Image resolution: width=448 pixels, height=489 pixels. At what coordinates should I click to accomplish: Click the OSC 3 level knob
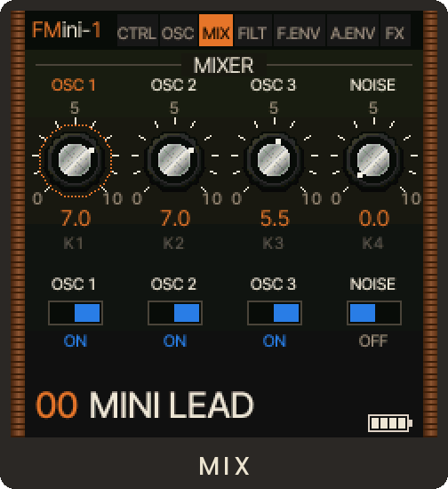coord(275,160)
